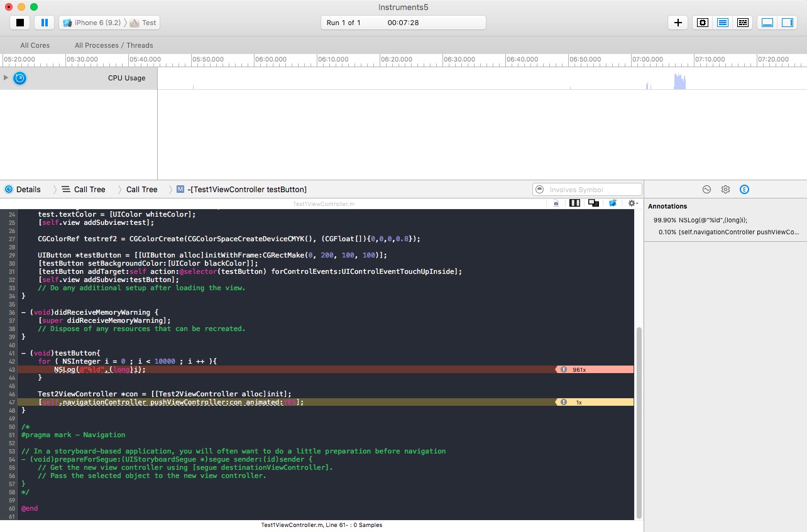Click the Details breadcrumb item
807x532 pixels.
28,190
